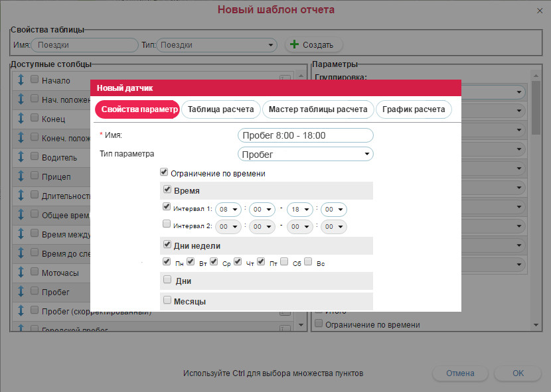Click the move arrows icon beside Прицеп
This screenshot has width=551, height=392.
point(21,176)
